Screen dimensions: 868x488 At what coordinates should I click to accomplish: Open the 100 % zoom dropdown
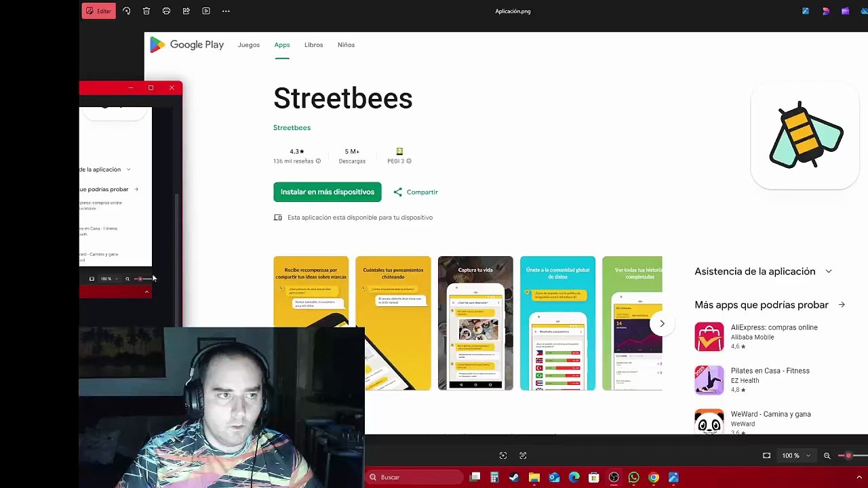795,455
